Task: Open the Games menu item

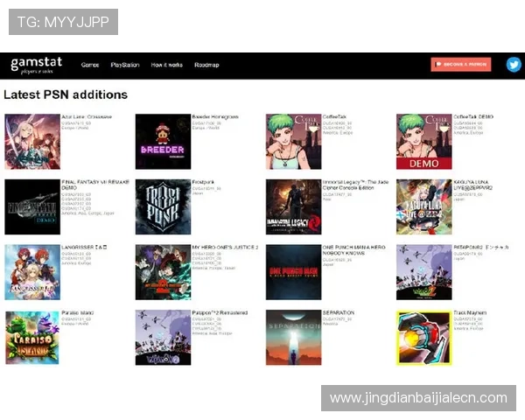Action: click(x=90, y=65)
